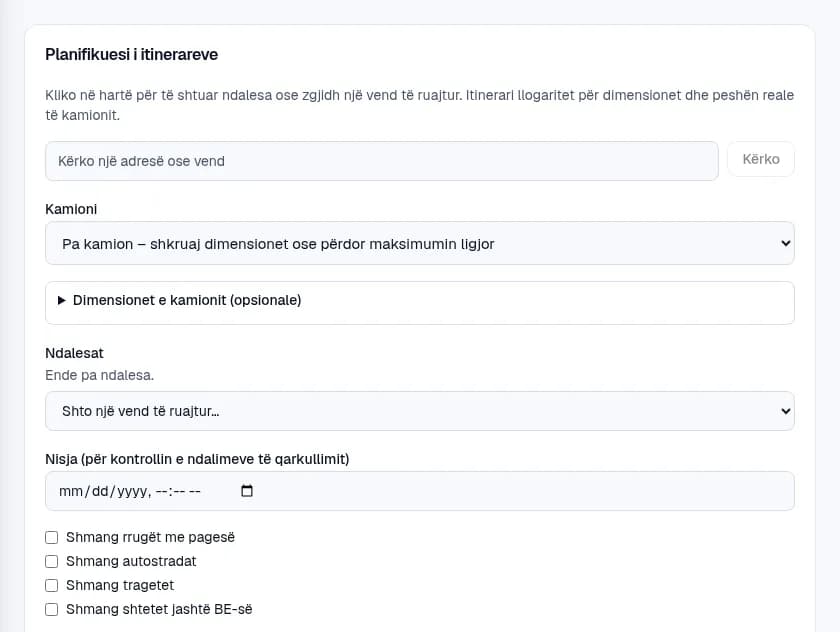Open the Shto një vend të ruajtur dropdown
Image resolution: width=840 pixels, height=632 pixels.
pos(419,411)
